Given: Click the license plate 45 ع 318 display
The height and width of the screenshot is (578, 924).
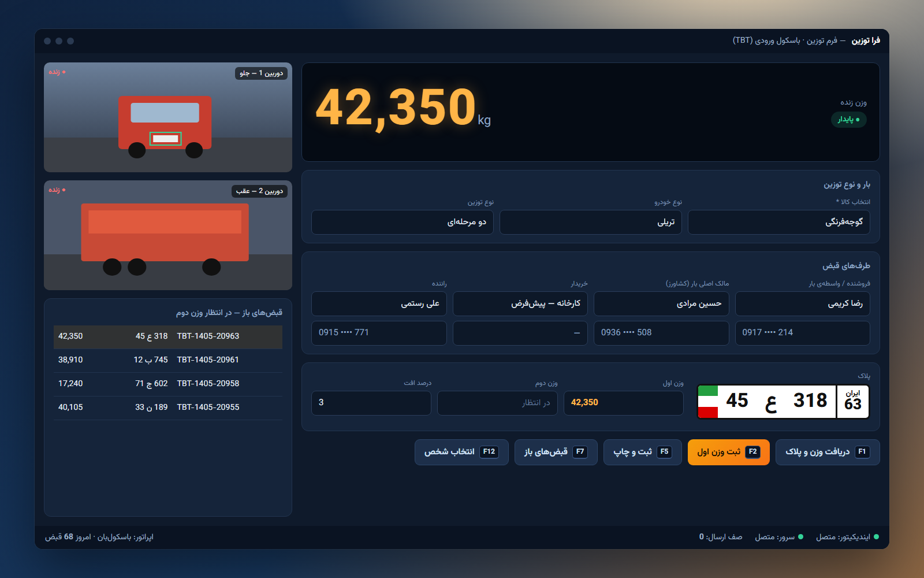Looking at the screenshot, I should [x=783, y=402].
